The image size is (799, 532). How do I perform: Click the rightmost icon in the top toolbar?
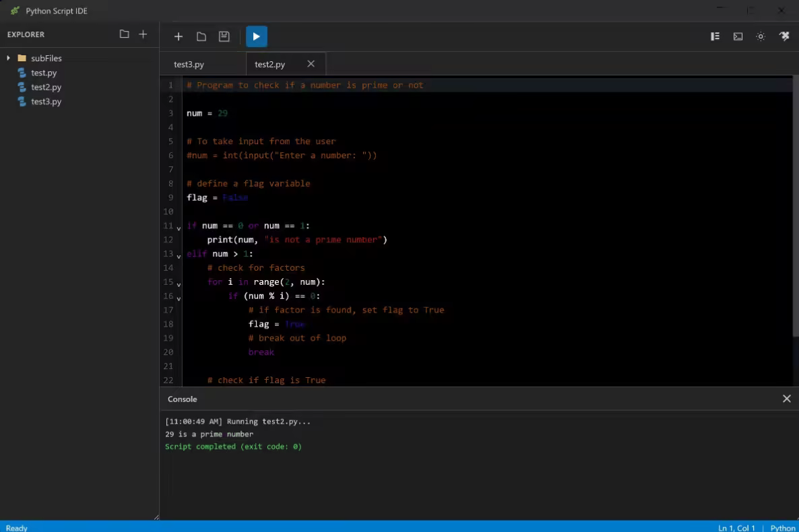[784, 36]
